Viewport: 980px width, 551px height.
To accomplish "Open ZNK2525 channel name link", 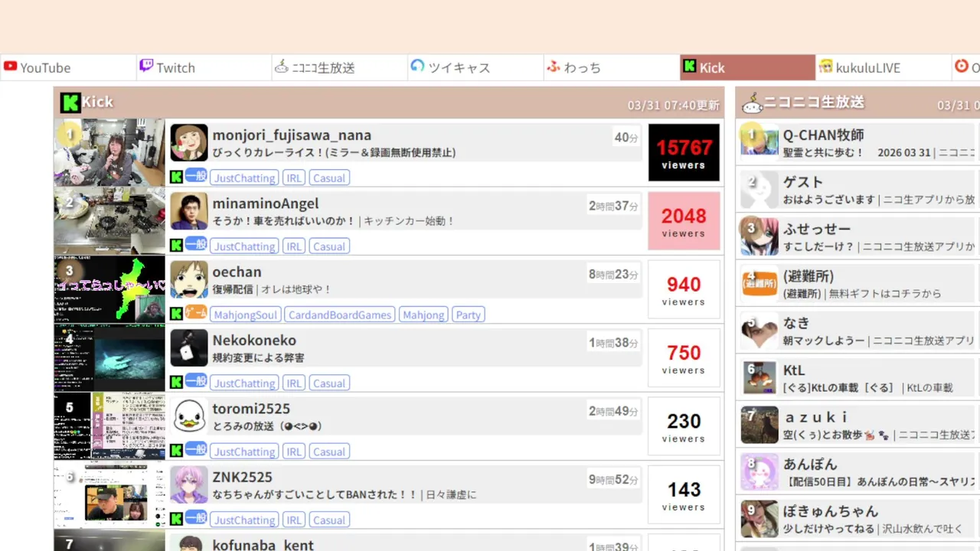I will pyautogui.click(x=243, y=477).
